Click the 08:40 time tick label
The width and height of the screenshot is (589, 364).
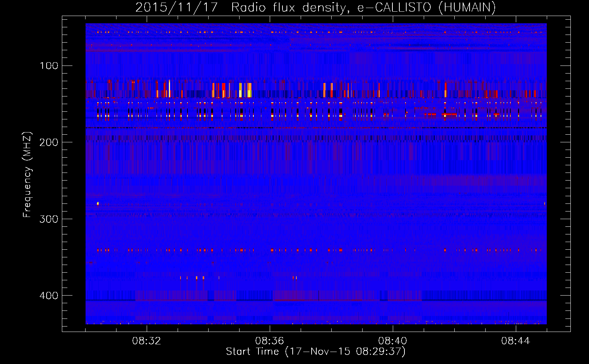393,341
